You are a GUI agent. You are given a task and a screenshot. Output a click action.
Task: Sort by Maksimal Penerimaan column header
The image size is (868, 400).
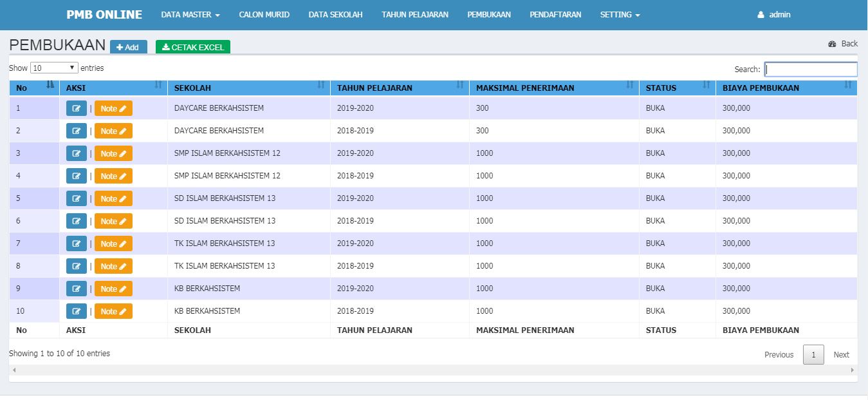click(x=553, y=88)
